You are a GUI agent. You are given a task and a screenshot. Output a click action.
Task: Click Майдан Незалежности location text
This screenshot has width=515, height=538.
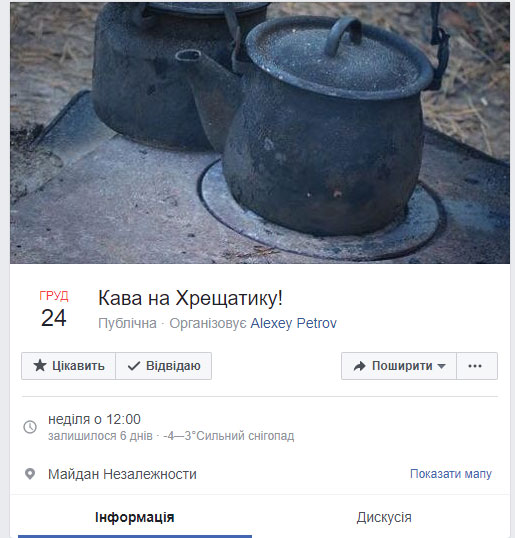pos(122,474)
